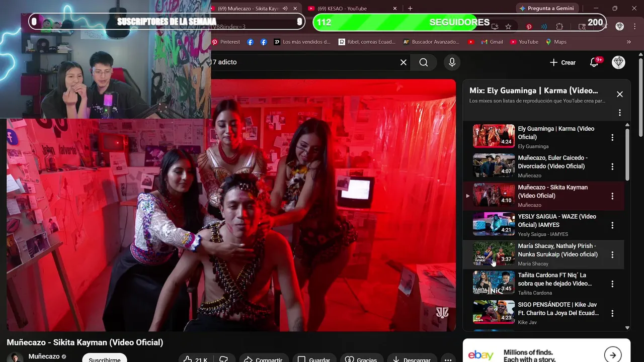Select 'María Shacay, Nathaly Pirish - Nunka Surukaip' title
This screenshot has width=644, height=362.
coord(558,250)
